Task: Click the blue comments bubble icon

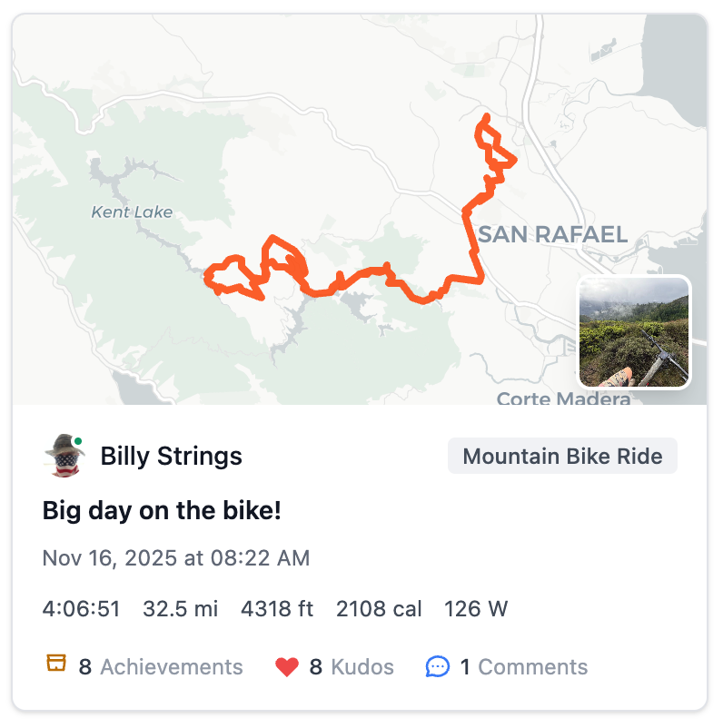Action: pos(438,667)
